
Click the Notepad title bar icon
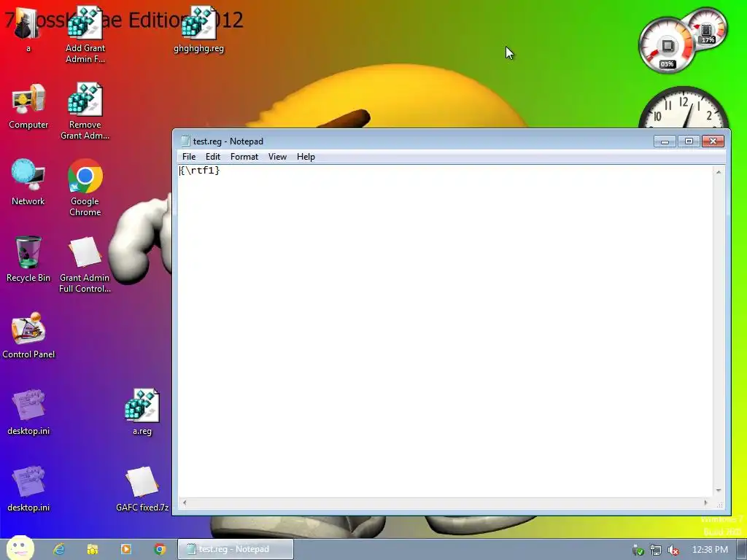pyautogui.click(x=185, y=141)
